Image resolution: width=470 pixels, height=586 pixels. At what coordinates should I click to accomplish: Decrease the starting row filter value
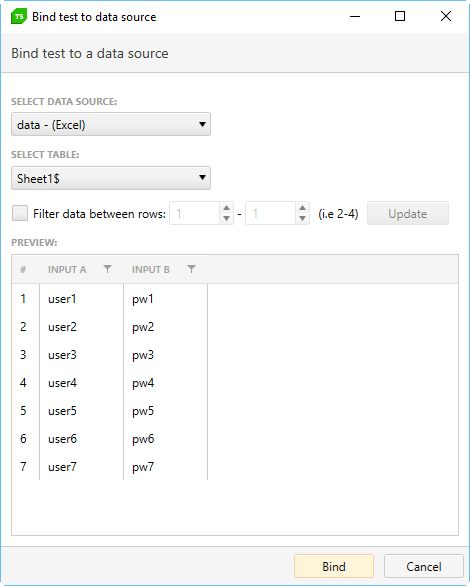click(226, 219)
